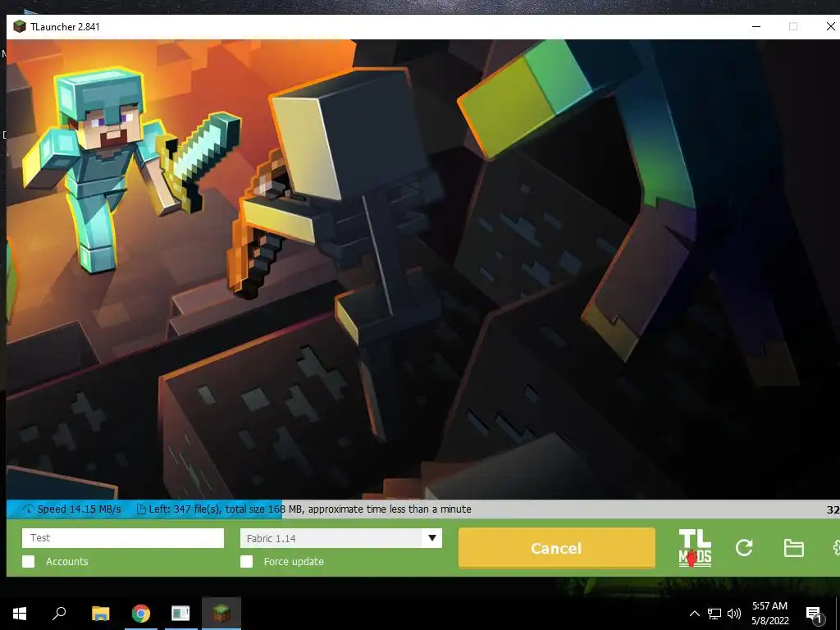Minimize the TLauncher window
Viewport: 840px width, 630px height.
[756, 26]
